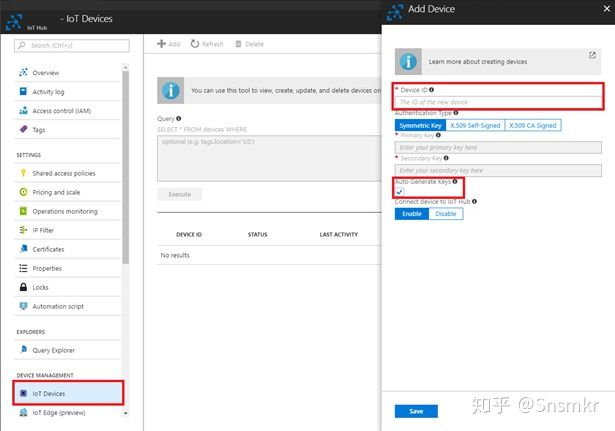This screenshot has width=615, height=431.
Task: Click the Execute query button
Action: (180, 194)
